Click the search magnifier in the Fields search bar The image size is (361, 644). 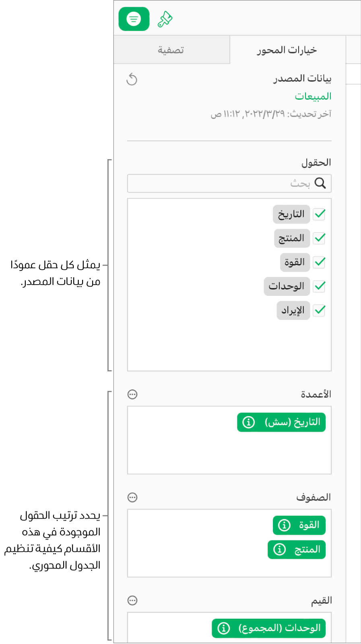320,183
